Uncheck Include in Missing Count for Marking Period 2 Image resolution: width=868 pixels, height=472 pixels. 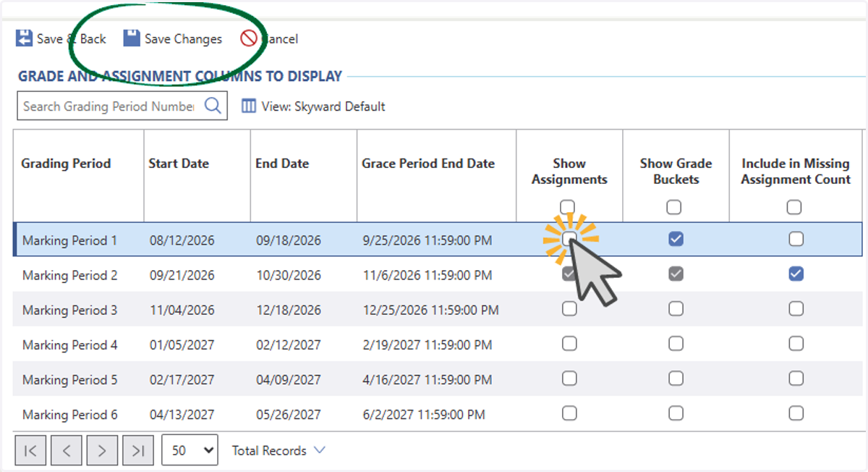coord(796,274)
